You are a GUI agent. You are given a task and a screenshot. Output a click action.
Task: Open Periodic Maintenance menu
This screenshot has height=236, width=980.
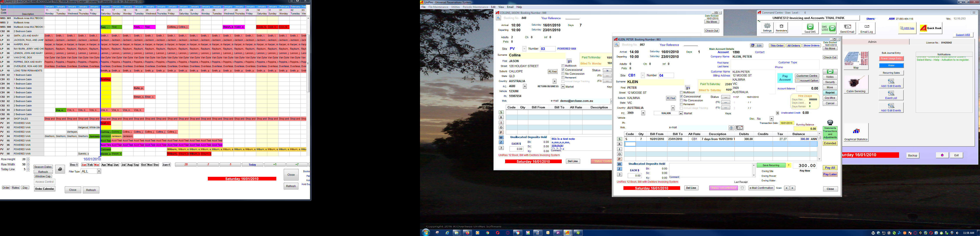pyautogui.click(x=475, y=7)
